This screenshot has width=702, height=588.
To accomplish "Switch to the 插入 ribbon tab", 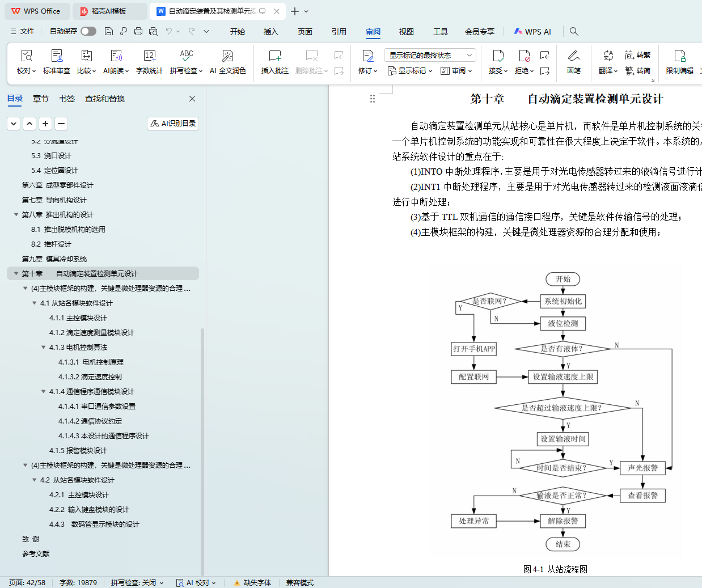I will click(x=270, y=32).
